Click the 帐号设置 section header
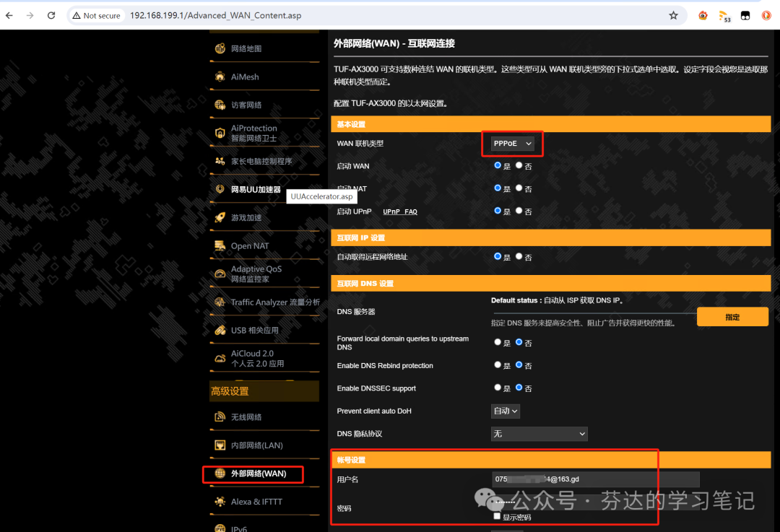Screen dimensions: 780x532 coord(550,460)
